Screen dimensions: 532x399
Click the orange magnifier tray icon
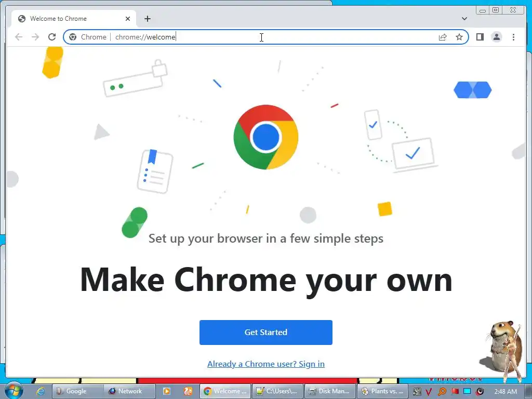point(442,392)
